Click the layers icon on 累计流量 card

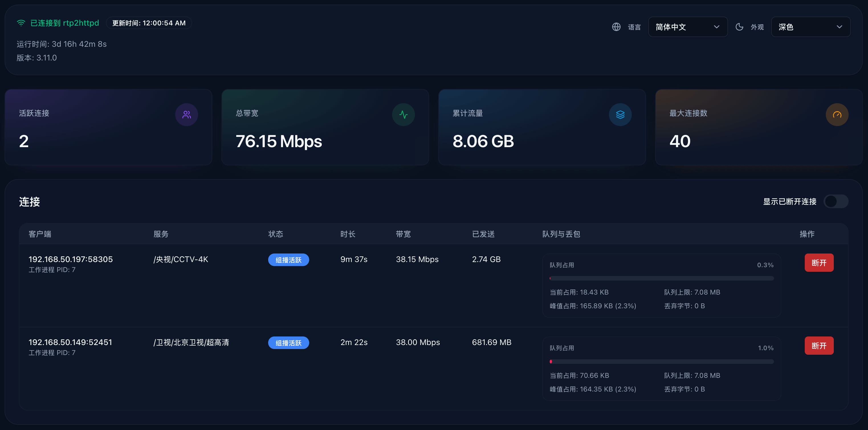(x=620, y=114)
